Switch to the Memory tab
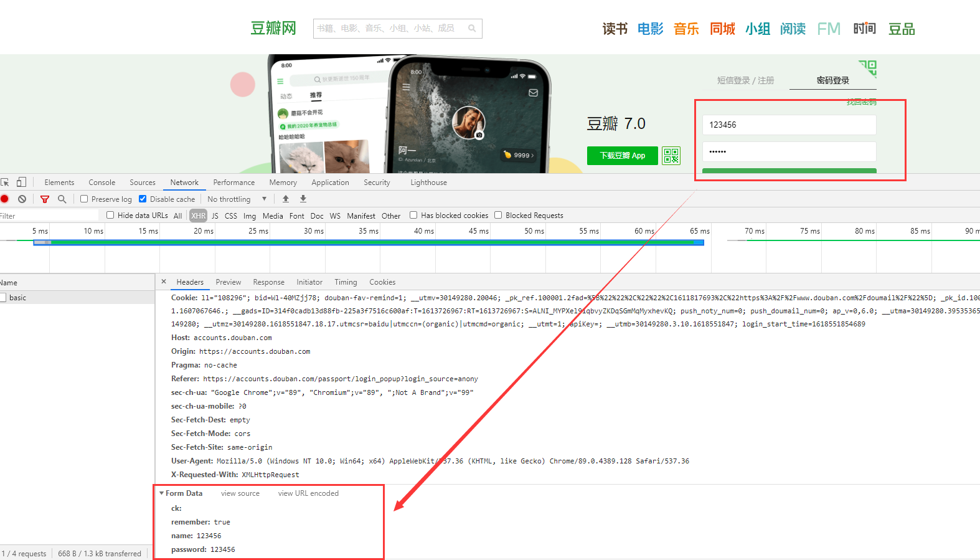The width and height of the screenshot is (980, 560). (x=283, y=183)
